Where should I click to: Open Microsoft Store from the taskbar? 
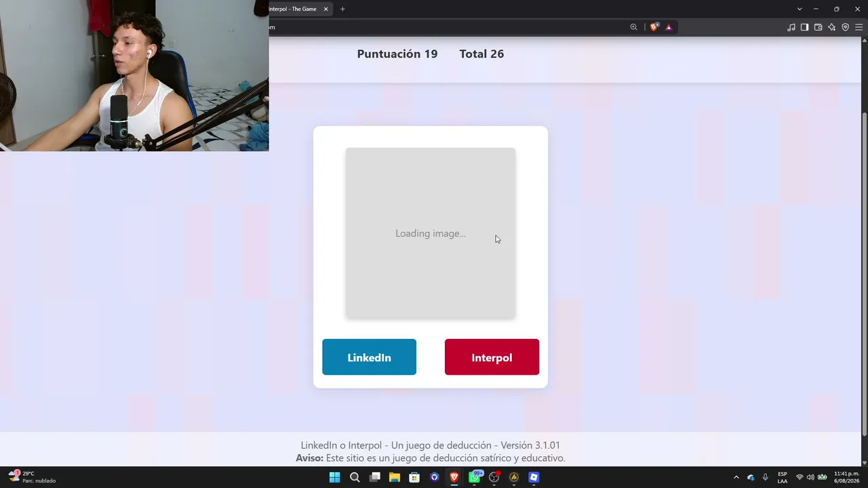coord(414,477)
